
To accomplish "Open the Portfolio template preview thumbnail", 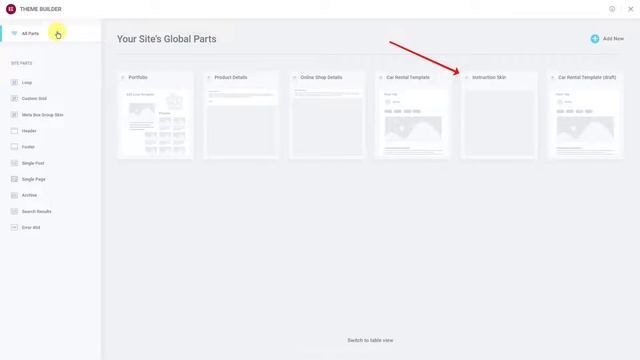I will [x=155, y=122].
